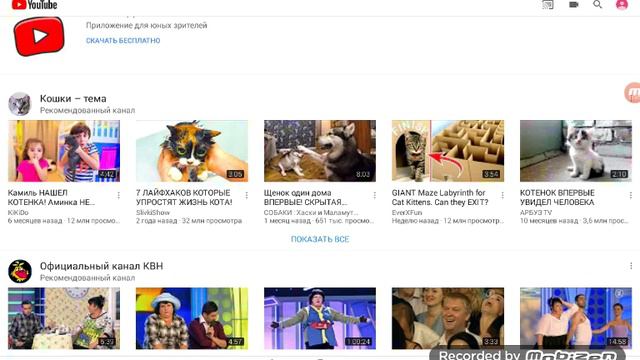Tap the Mobizen floating recorder bubble

tap(633, 93)
